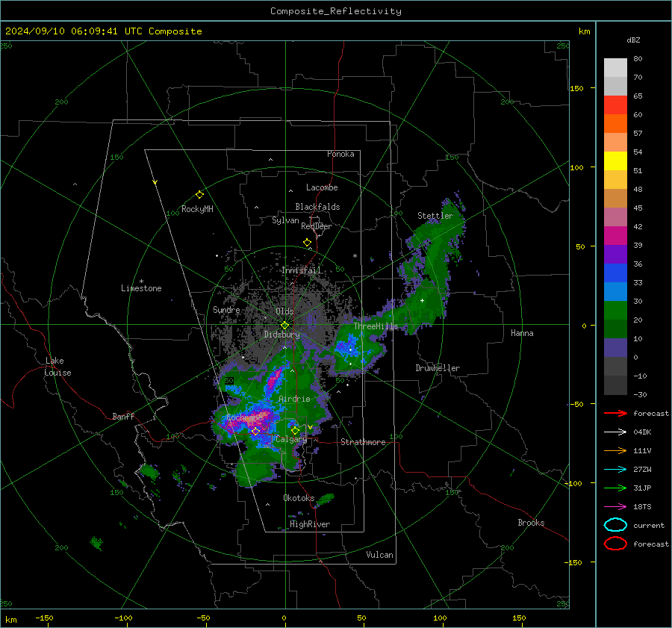This screenshot has height=628, width=672.
Task: Click the Brooks city label
Action: [531, 523]
